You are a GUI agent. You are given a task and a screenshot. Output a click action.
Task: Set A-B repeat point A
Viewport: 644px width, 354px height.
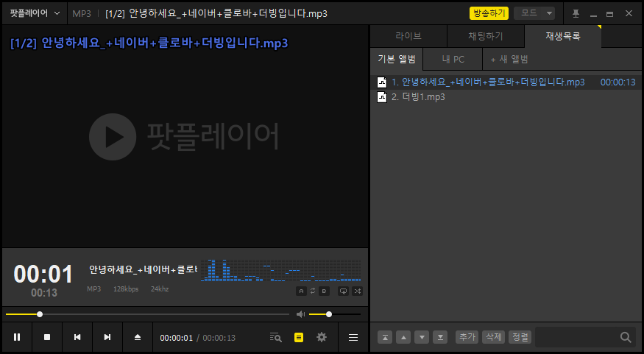click(302, 291)
